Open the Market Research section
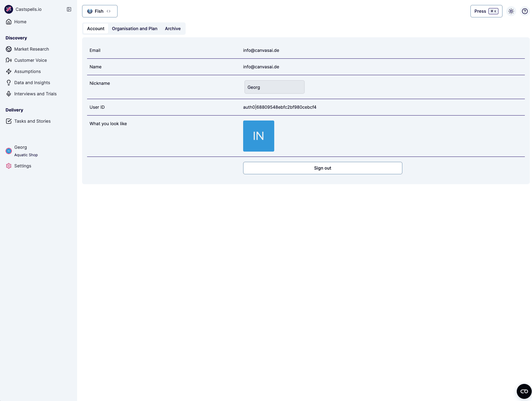The height and width of the screenshot is (401, 532). click(x=31, y=49)
